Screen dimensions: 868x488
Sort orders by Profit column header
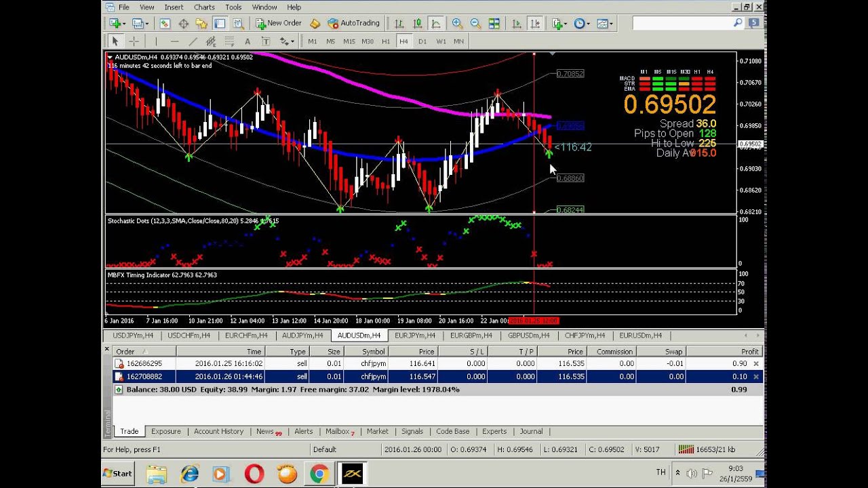pos(724,352)
